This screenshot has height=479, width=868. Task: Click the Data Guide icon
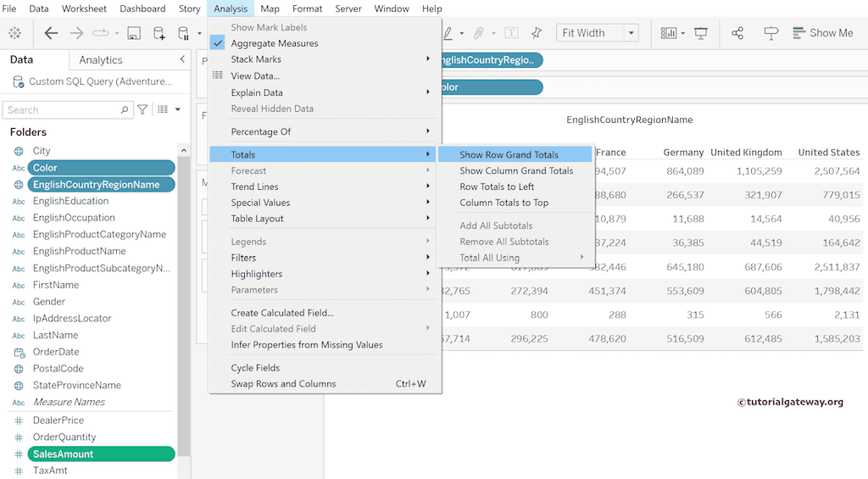[x=771, y=33]
